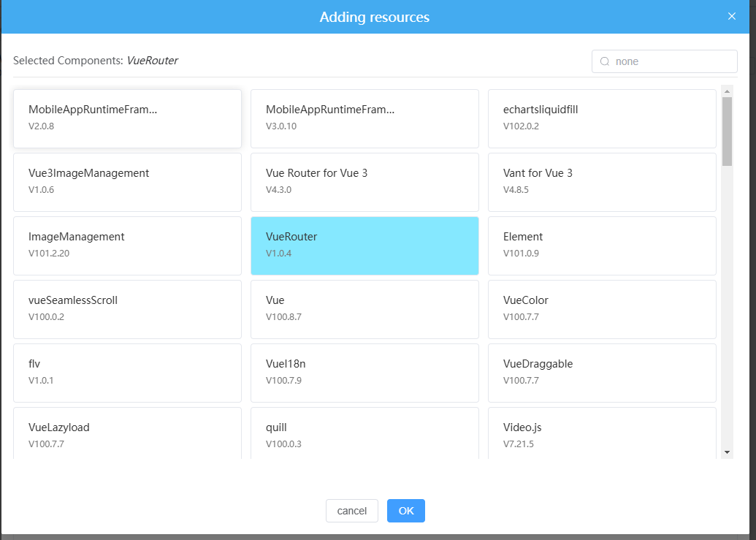Pick the Element V101.0.9 card
Screen dimensions: 756x540
602,246
